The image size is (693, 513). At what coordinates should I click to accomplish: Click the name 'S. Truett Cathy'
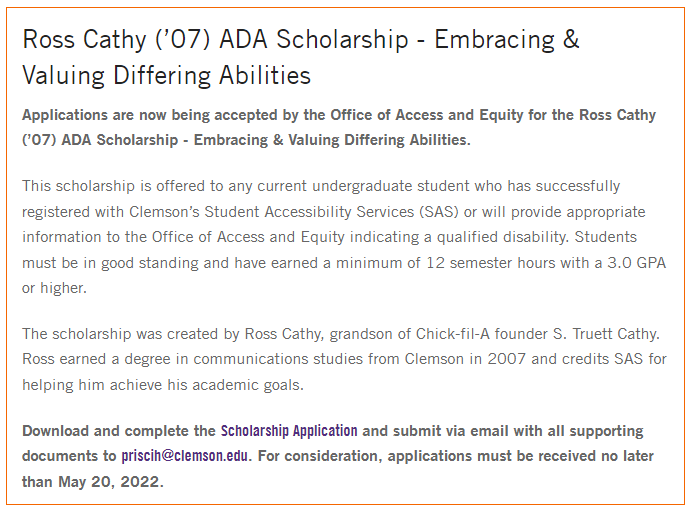click(605, 334)
